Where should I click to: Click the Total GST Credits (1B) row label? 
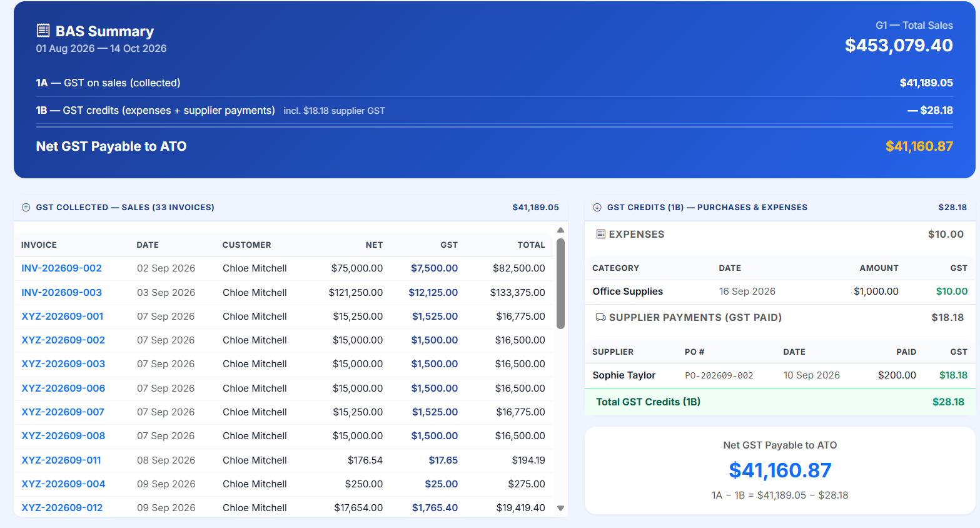[648, 402]
